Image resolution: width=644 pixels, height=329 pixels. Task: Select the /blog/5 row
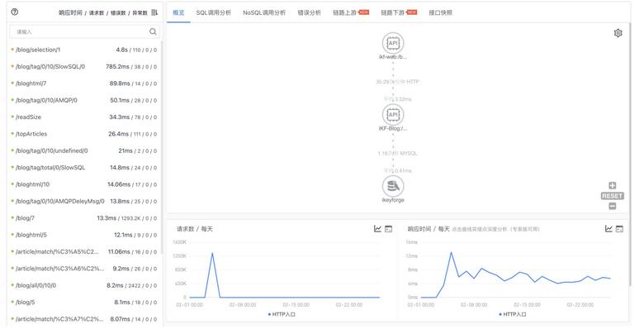pyautogui.click(x=84, y=303)
